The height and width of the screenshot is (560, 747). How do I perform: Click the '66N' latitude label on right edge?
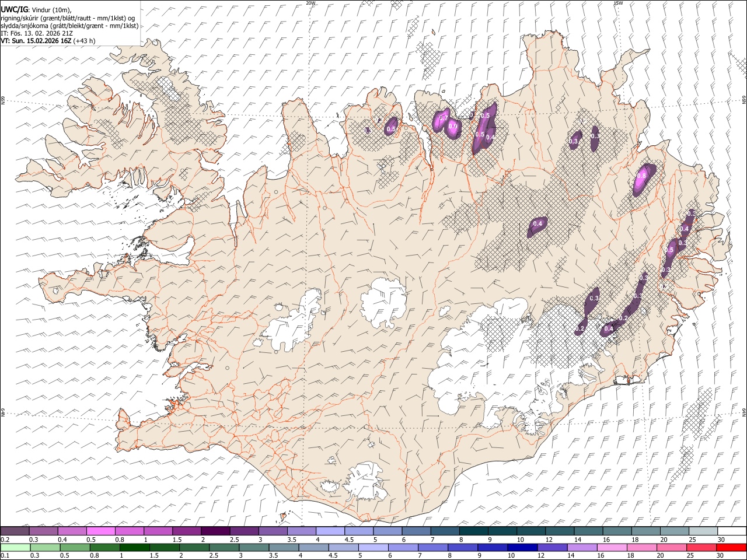(x=744, y=100)
